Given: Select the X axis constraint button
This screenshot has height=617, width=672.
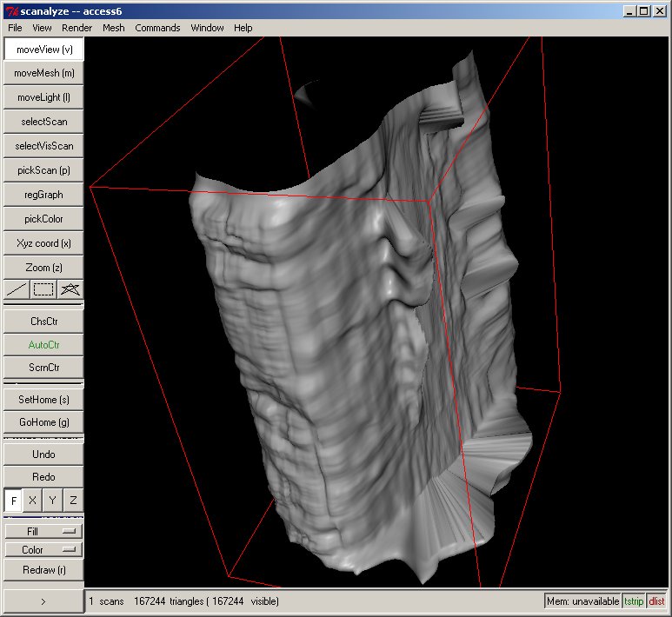Looking at the screenshot, I should pyautogui.click(x=32, y=501).
